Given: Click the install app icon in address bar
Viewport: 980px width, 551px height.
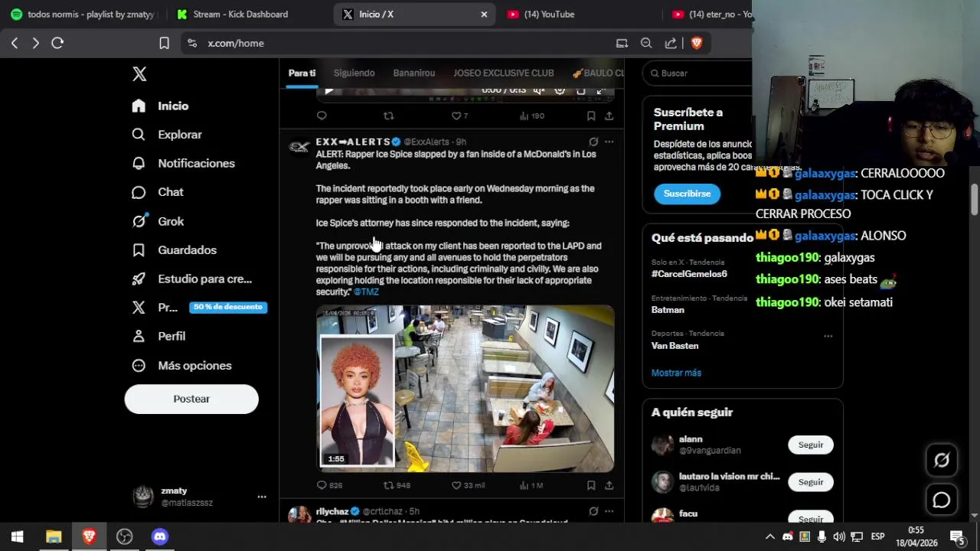Looking at the screenshot, I should [x=622, y=44].
